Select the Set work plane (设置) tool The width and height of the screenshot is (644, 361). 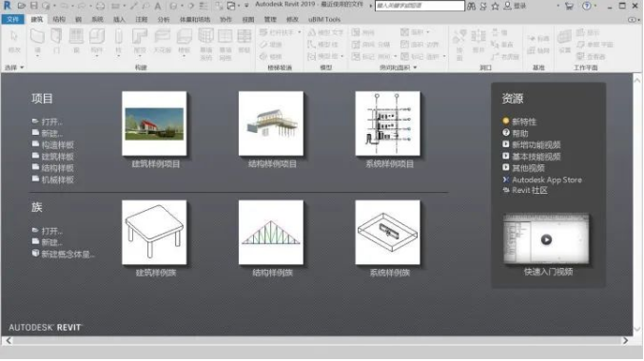[565, 41]
